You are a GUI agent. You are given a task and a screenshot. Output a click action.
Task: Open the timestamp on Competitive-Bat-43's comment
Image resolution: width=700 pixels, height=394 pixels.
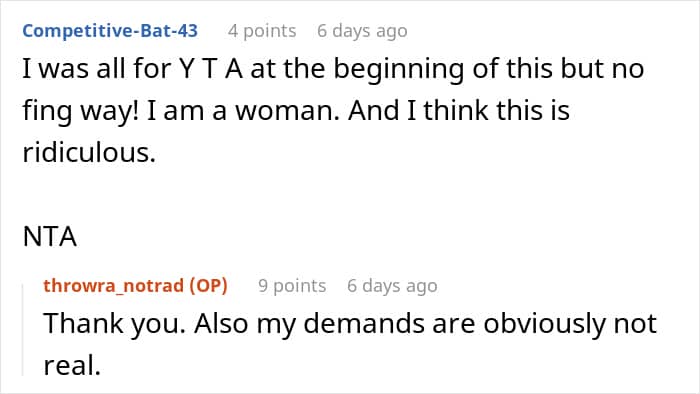click(x=362, y=31)
